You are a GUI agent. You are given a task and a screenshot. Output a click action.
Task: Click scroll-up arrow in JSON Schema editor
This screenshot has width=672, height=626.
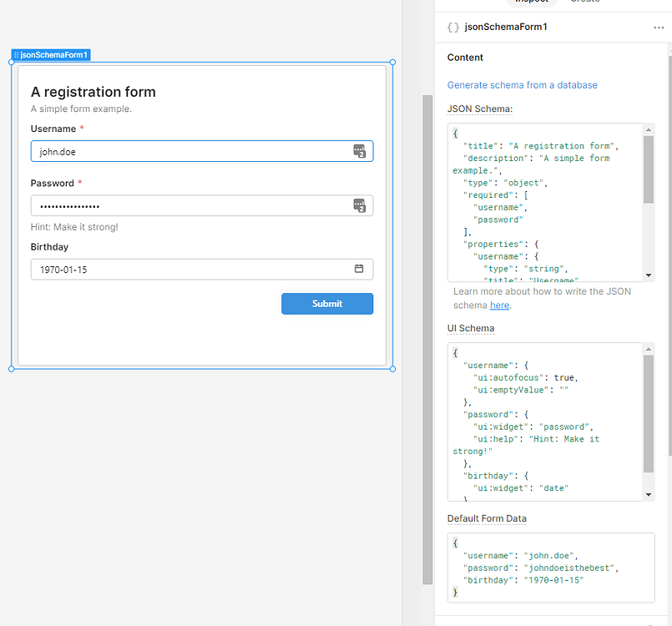click(649, 129)
